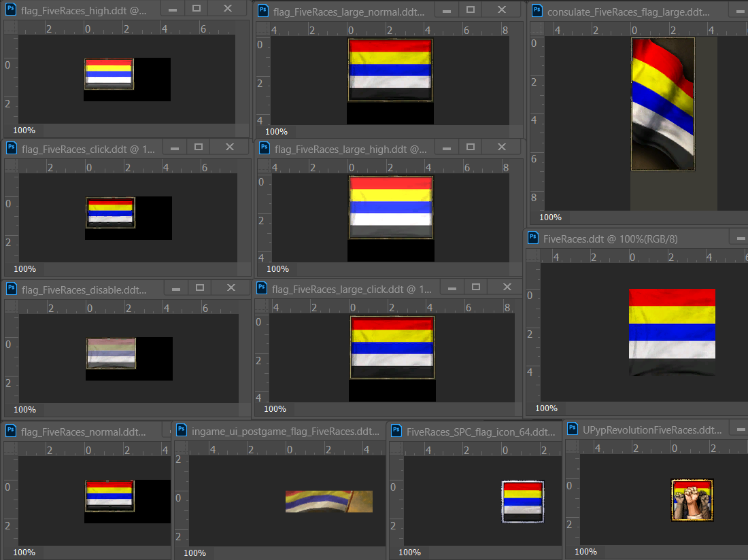Click the Ps icon of FiveRaces_SPC_flag_icon_64.ddt window

click(396, 430)
